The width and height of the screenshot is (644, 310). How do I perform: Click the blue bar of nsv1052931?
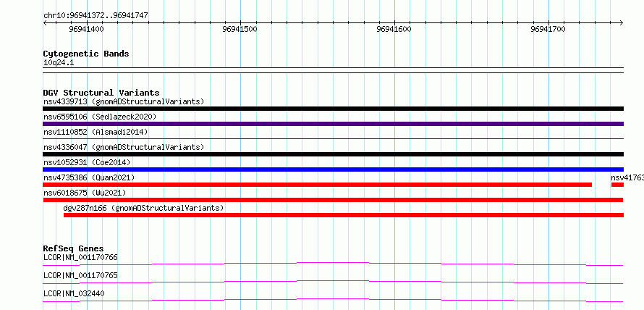tap(333, 169)
